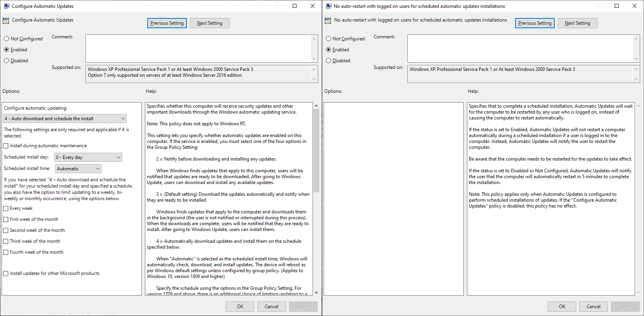Click the Help text scrollbar thumb in Configure Automatic Updates
The height and width of the screenshot is (316, 644).
point(316,150)
